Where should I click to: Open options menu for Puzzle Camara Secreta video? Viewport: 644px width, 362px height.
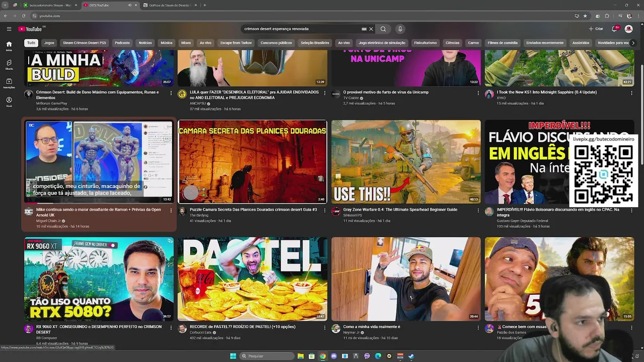pyautogui.click(x=325, y=210)
